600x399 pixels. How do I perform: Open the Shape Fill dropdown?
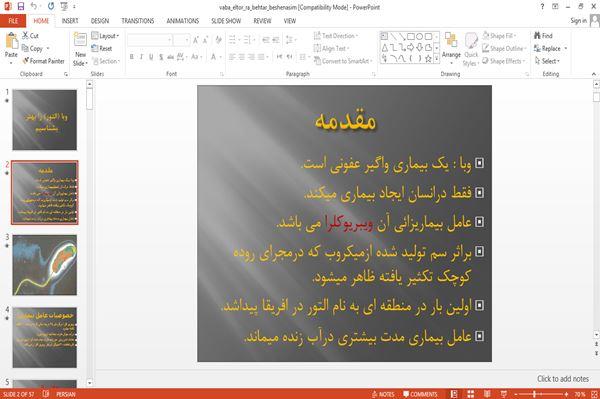coord(499,36)
